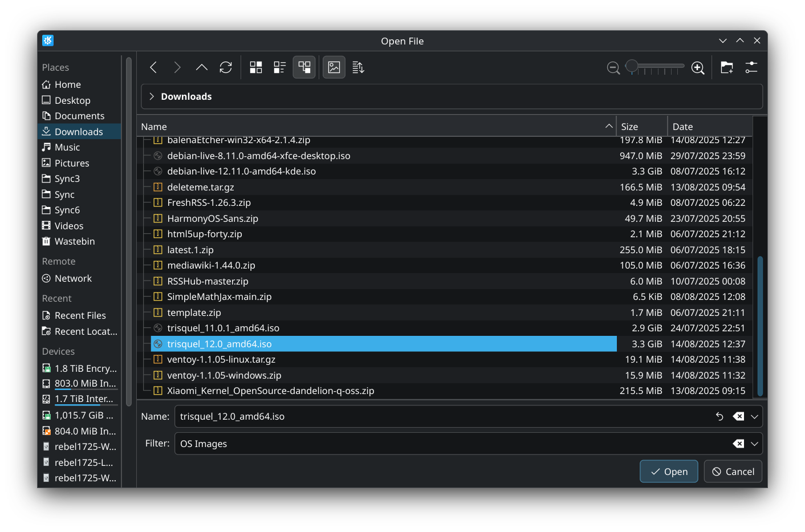The height and width of the screenshot is (532, 805).
Task: Open Recent Files
Action: tap(79, 315)
